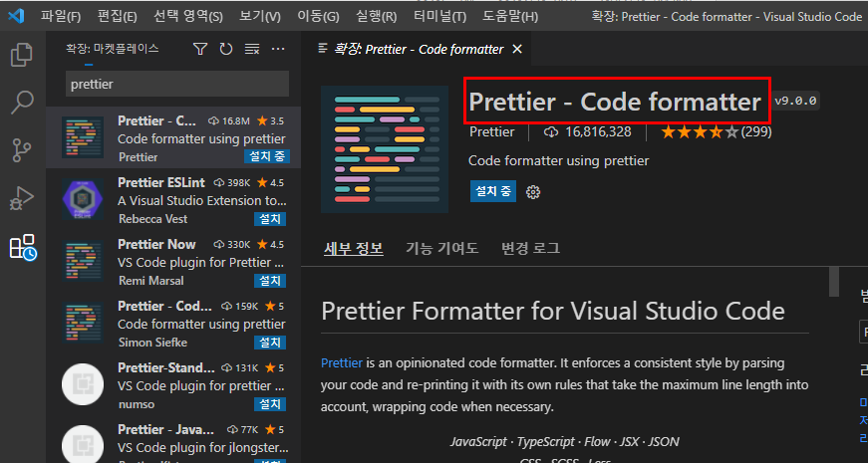Viewport: 868px width, 463px height.
Task: Select the Prettier ESLint list entry
Action: (x=173, y=200)
